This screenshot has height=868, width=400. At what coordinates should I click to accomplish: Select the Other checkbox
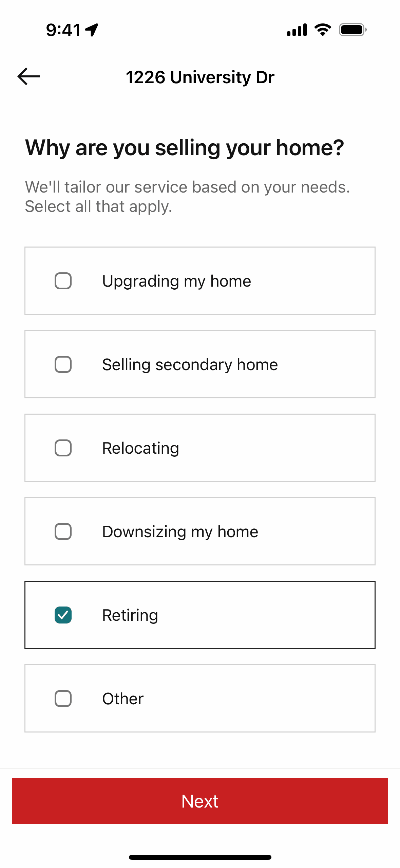[x=63, y=699]
